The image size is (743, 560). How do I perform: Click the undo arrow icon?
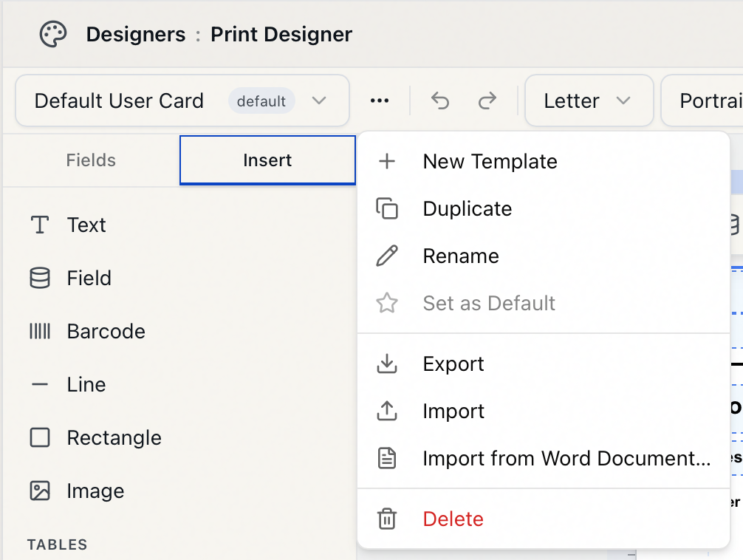pyautogui.click(x=439, y=100)
